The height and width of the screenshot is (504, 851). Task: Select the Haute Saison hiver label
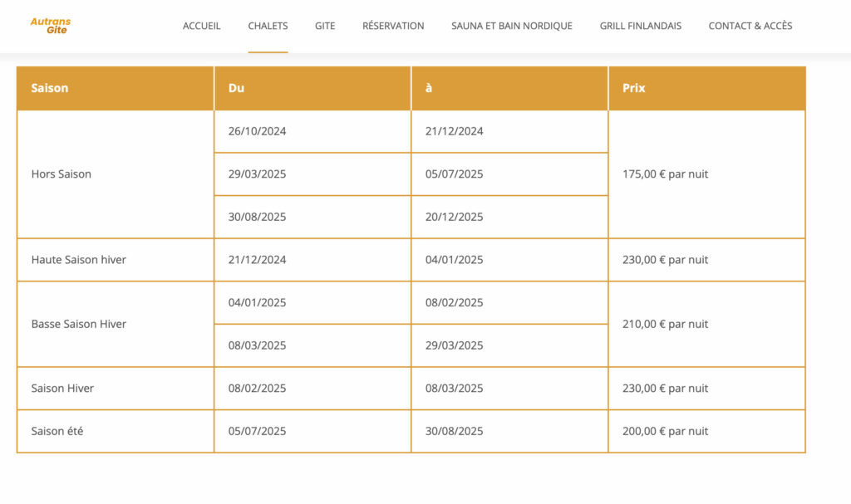point(79,260)
